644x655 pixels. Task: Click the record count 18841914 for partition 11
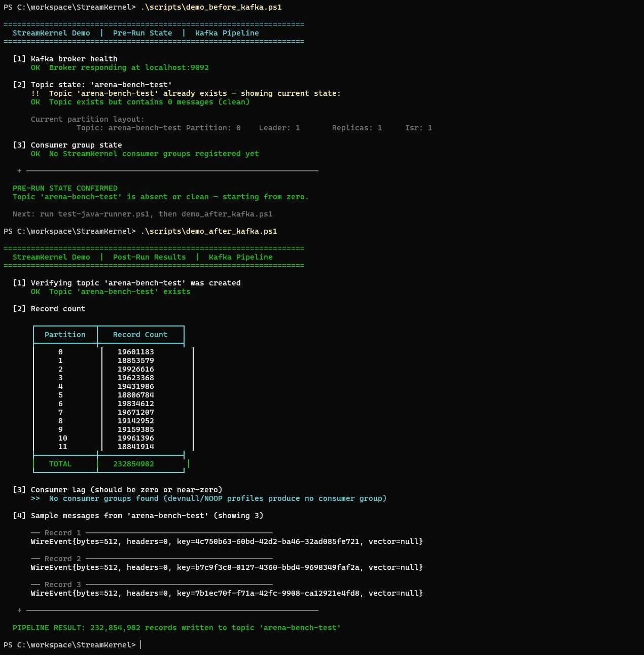pyautogui.click(x=136, y=447)
